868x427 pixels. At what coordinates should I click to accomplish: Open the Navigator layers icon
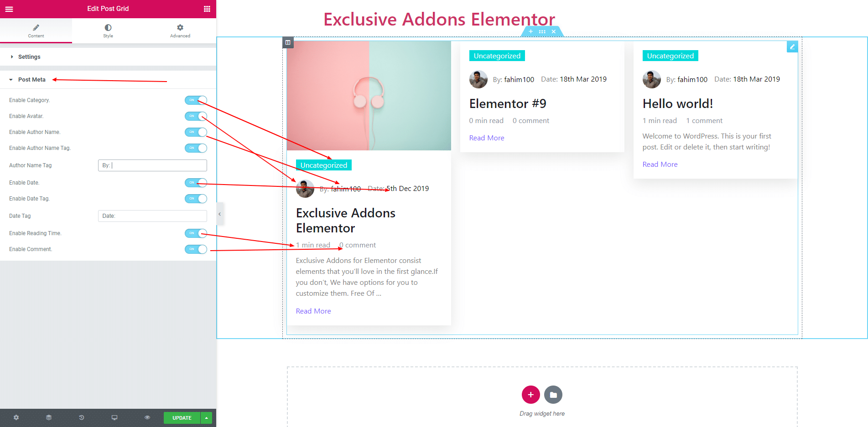tap(49, 417)
